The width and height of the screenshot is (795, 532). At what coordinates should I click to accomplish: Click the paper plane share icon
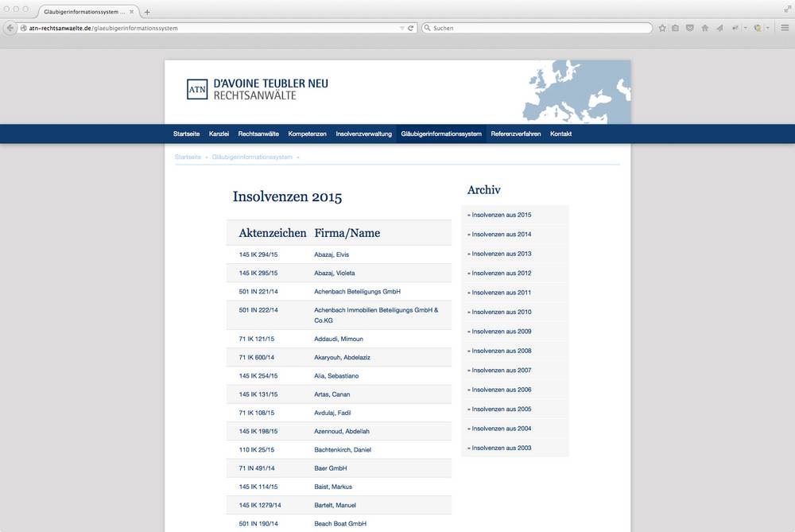(719, 28)
